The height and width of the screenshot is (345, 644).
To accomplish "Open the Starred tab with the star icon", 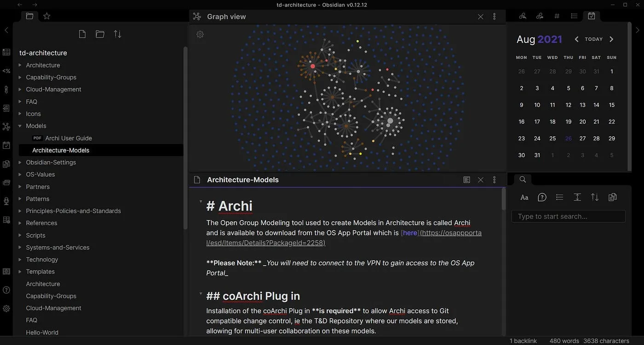I will pos(46,16).
